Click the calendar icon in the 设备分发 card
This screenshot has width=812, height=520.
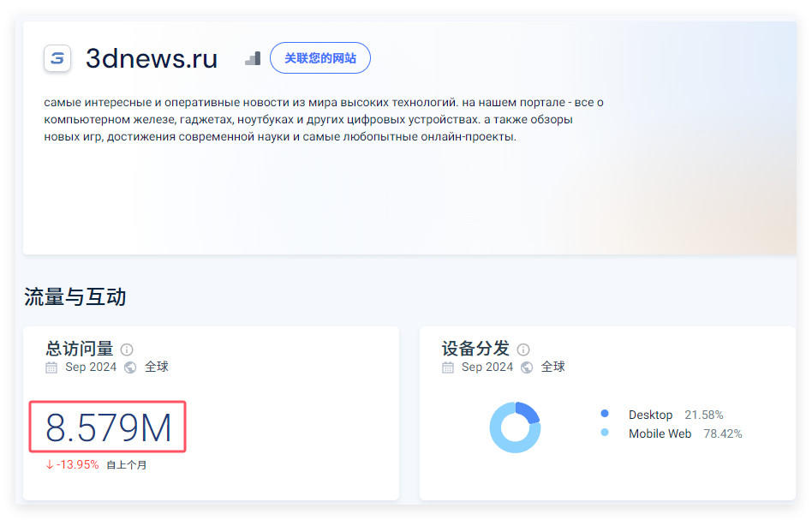pos(448,368)
